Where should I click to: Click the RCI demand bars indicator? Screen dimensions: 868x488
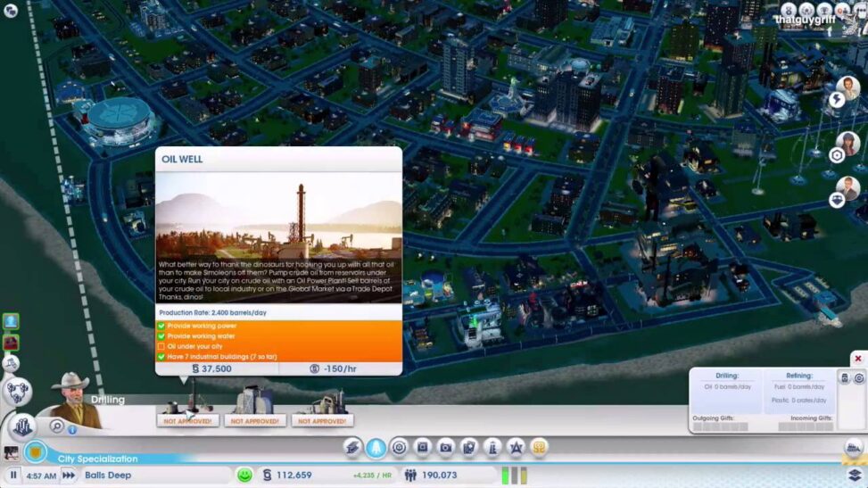[514, 476]
